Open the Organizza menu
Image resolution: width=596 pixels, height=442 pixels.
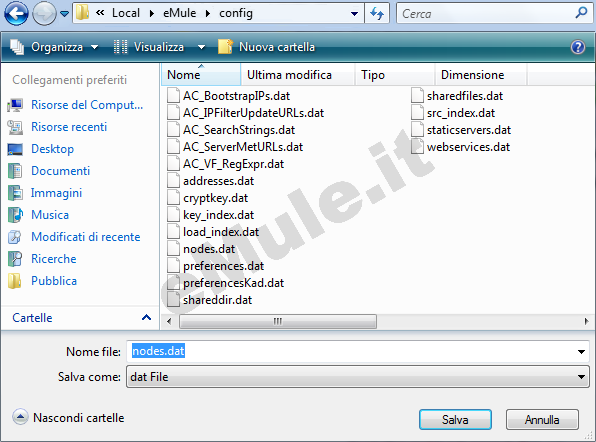(x=54, y=47)
